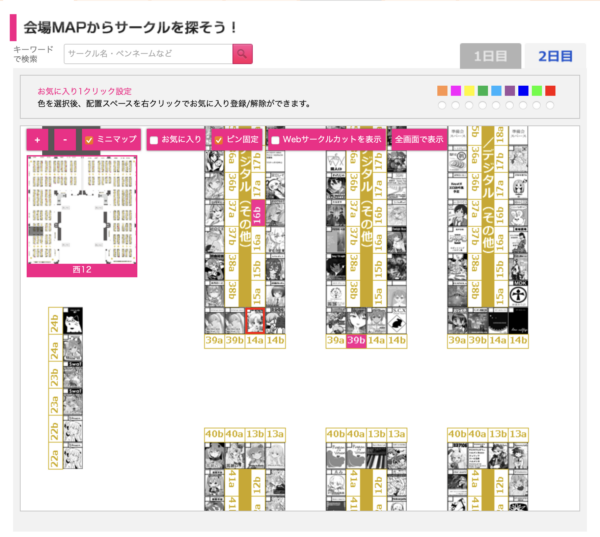This screenshot has width=600, height=537.
Task: Zoom in the map with the + button
Action: click(37, 140)
